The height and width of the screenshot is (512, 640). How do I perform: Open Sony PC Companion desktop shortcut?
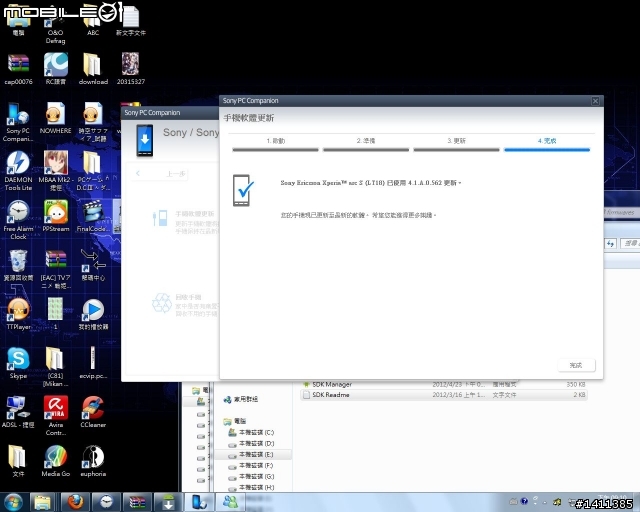[x=18, y=121]
